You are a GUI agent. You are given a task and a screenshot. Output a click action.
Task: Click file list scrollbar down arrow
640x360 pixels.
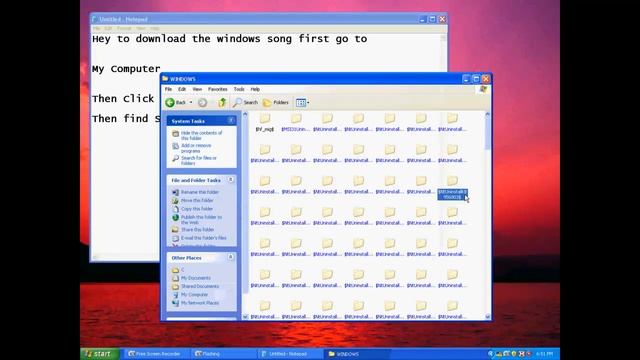487,316
